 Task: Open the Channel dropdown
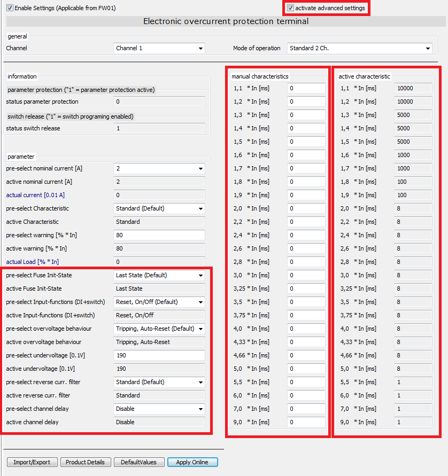(x=159, y=48)
